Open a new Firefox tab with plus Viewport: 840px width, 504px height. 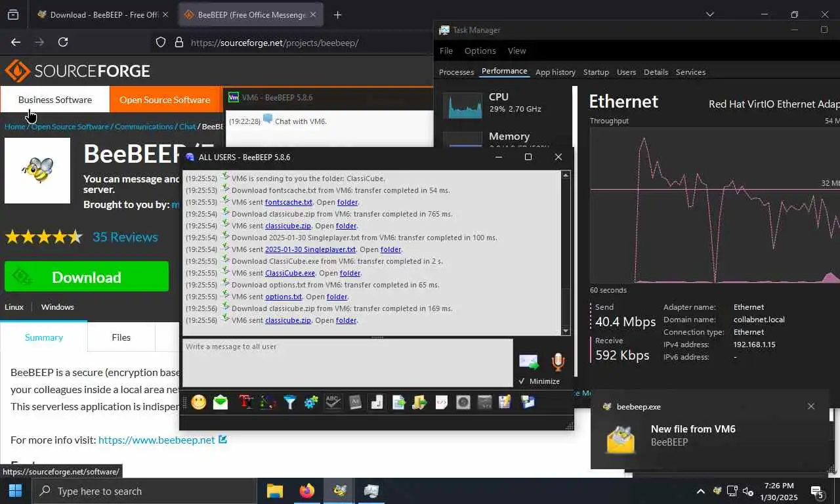337,14
